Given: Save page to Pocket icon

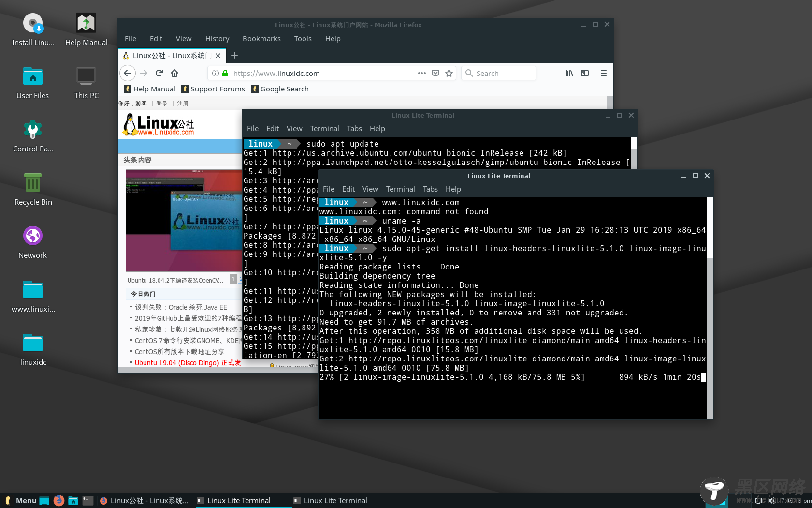Looking at the screenshot, I should click(x=435, y=73).
